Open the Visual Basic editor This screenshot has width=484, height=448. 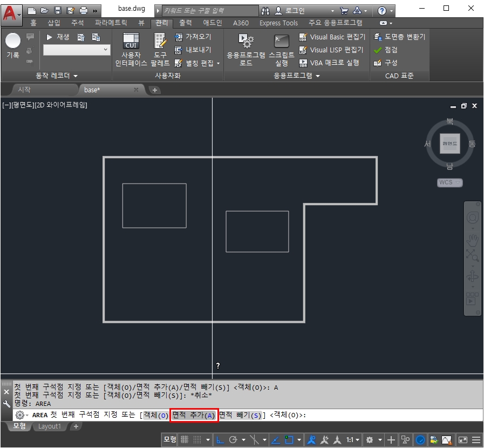point(332,37)
